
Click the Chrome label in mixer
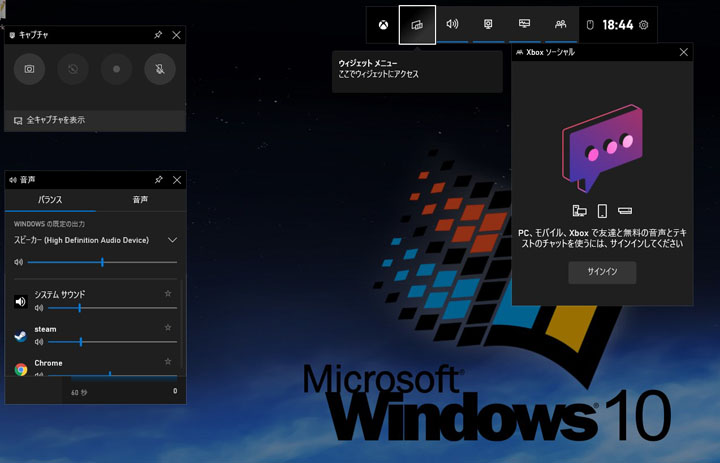(x=48, y=363)
